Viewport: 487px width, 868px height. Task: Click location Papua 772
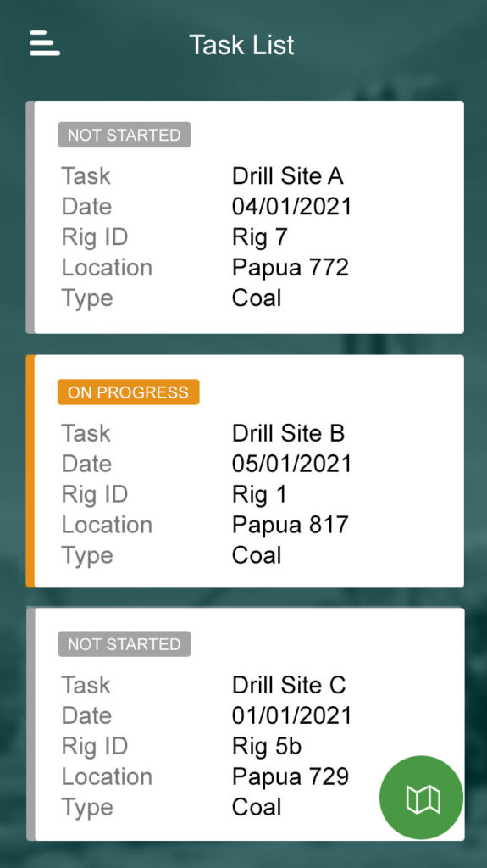pyautogui.click(x=290, y=267)
